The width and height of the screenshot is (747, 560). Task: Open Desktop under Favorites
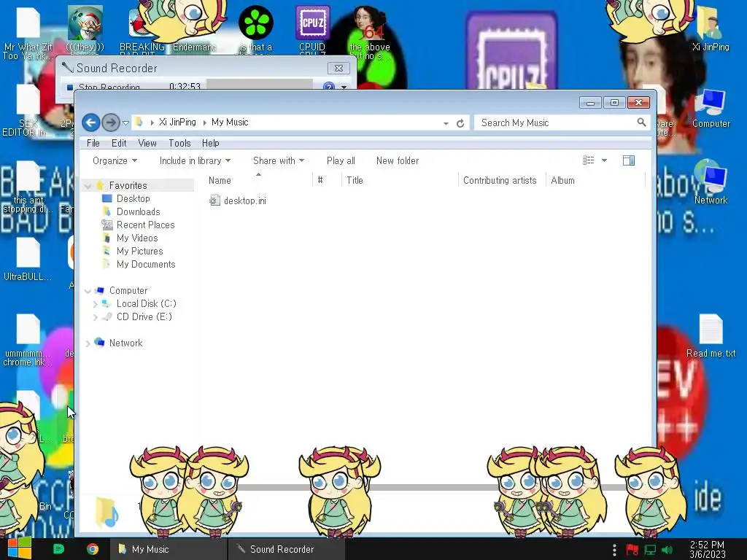tap(133, 198)
